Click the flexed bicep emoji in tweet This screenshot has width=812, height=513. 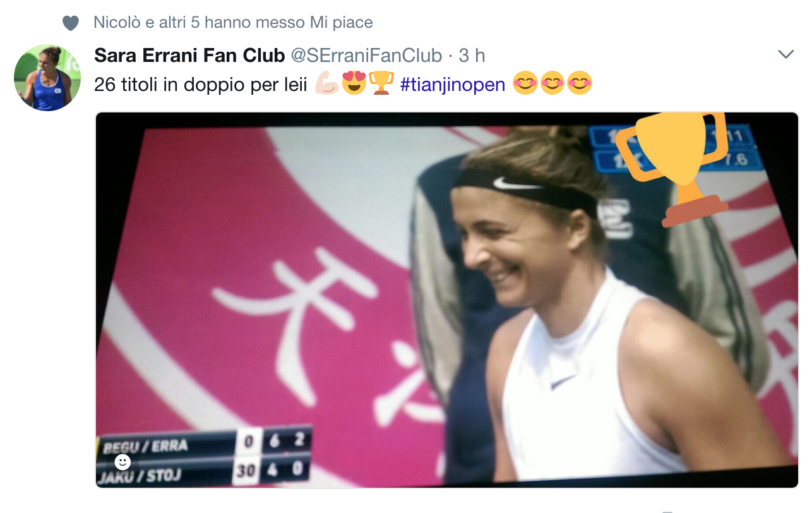[326, 83]
